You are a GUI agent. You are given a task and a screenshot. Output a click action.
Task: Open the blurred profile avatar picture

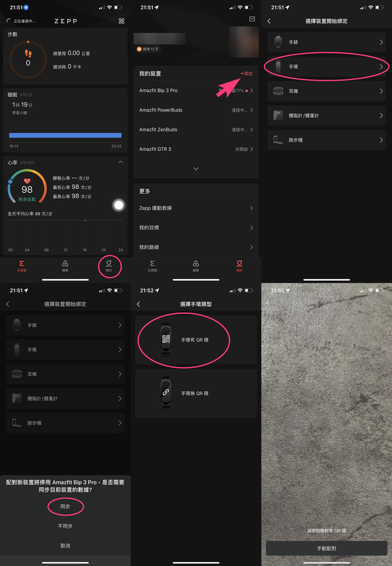pyautogui.click(x=244, y=41)
